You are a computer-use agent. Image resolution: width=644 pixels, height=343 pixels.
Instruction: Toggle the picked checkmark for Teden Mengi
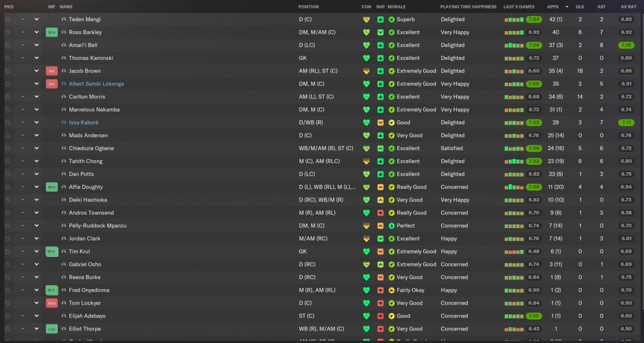[x=8, y=19]
